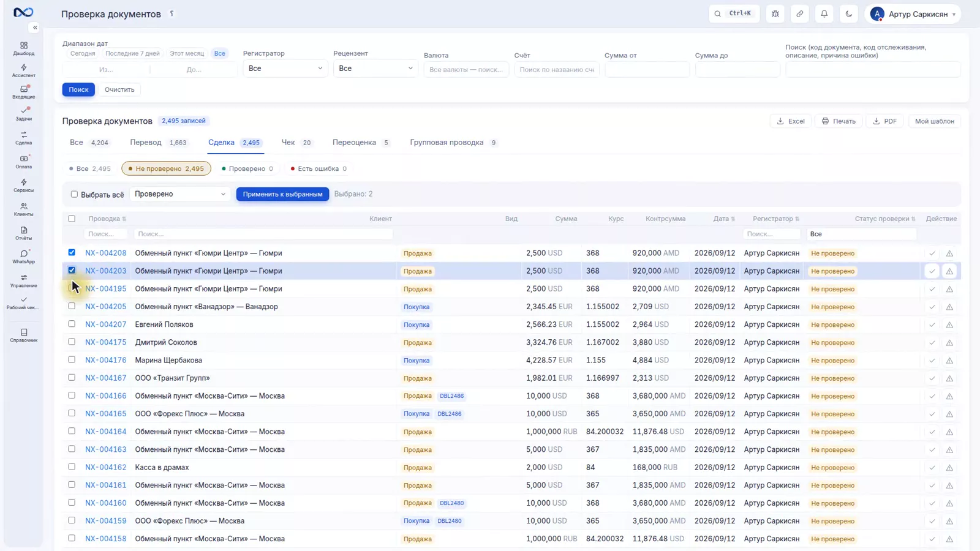This screenshot has height=551, width=980.
Task: Toggle dark mode moon icon
Action: [849, 13]
